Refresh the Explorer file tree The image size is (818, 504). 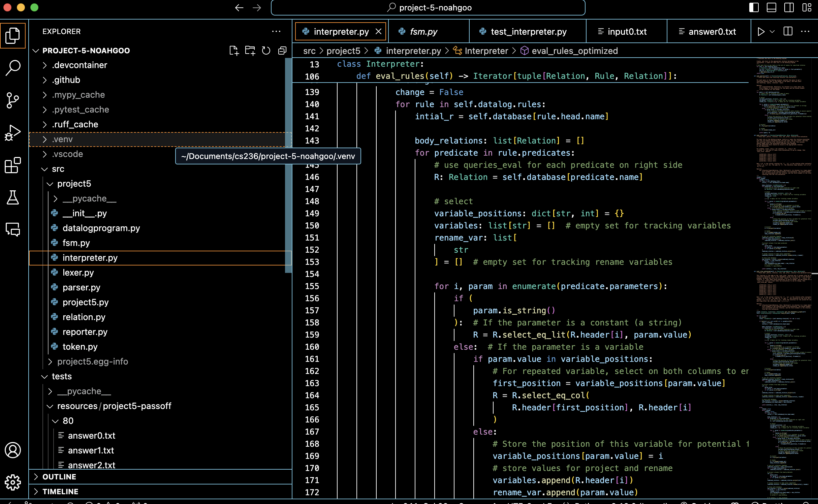266,51
